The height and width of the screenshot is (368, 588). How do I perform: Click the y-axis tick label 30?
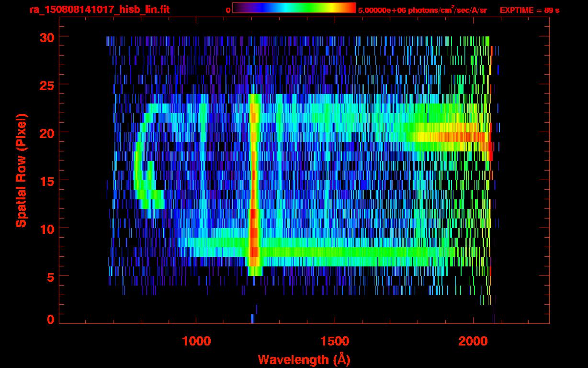coord(46,37)
